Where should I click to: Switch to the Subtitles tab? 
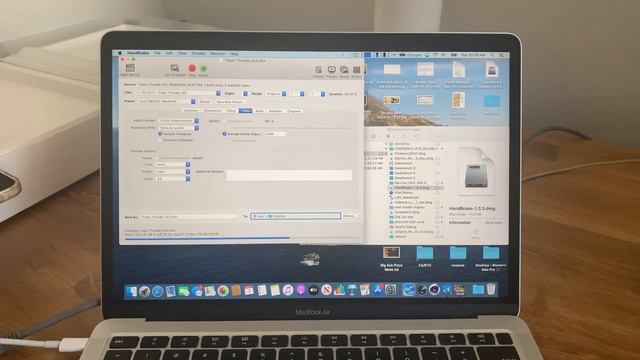point(275,111)
